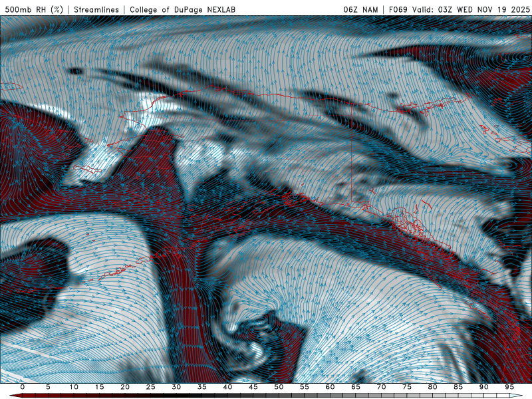532x399 pixels.
Task: Click the colorbar label "80"
Action: tap(432, 387)
